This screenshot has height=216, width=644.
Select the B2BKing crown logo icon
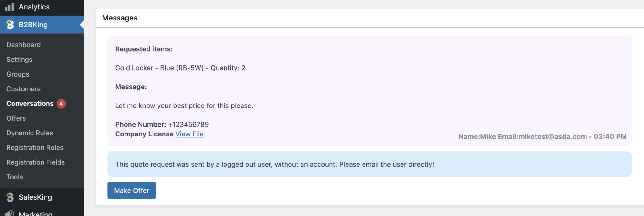coord(9,24)
